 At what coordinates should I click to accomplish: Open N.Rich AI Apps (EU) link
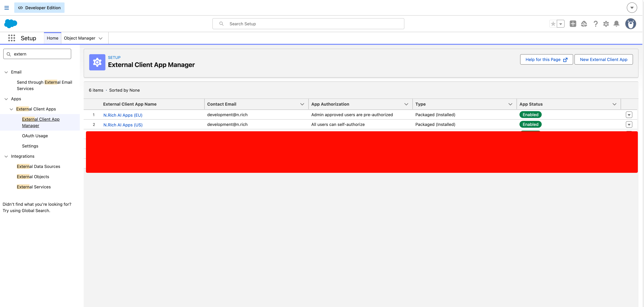pyautogui.click(x=123, y=115)
